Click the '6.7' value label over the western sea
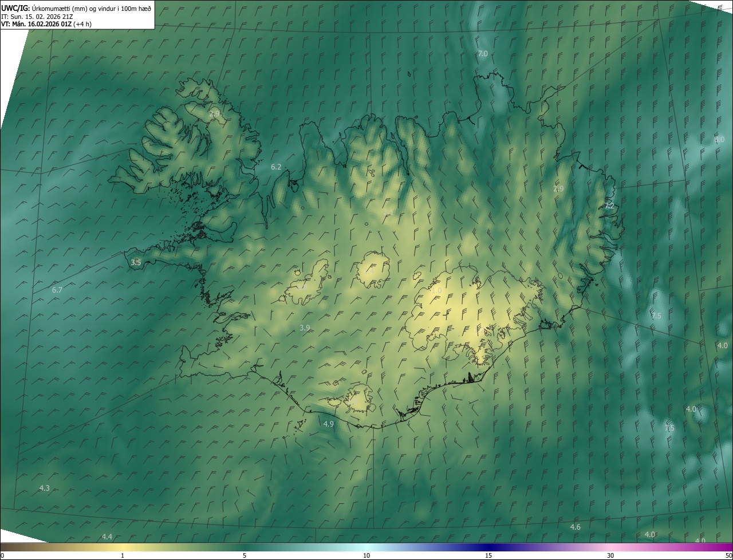 pyautogui.click(x=57, y=290)
